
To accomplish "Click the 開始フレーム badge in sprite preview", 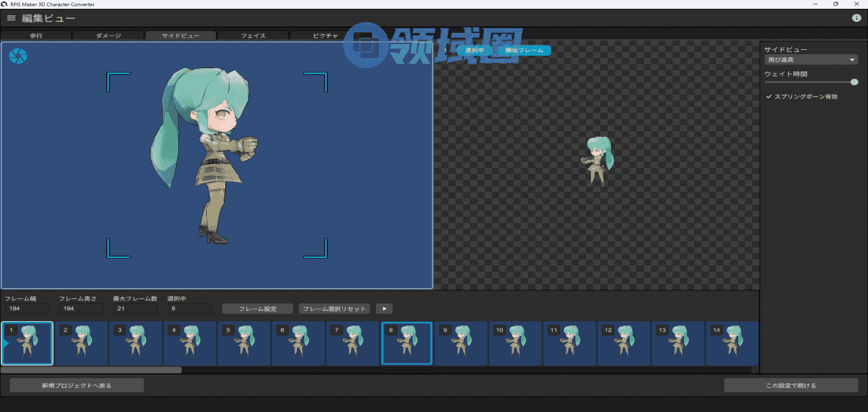I will 523,51.
